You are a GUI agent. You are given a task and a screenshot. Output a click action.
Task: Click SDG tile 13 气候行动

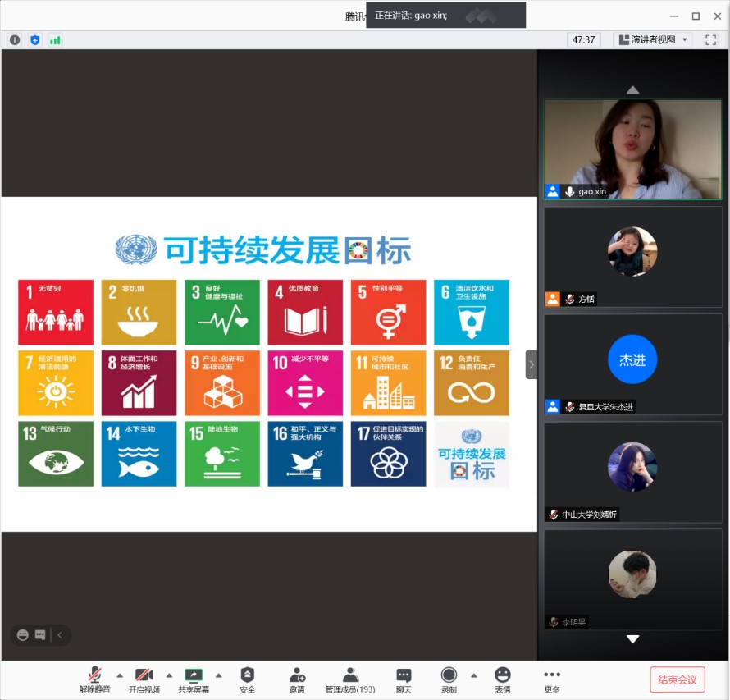coord(56,454)
